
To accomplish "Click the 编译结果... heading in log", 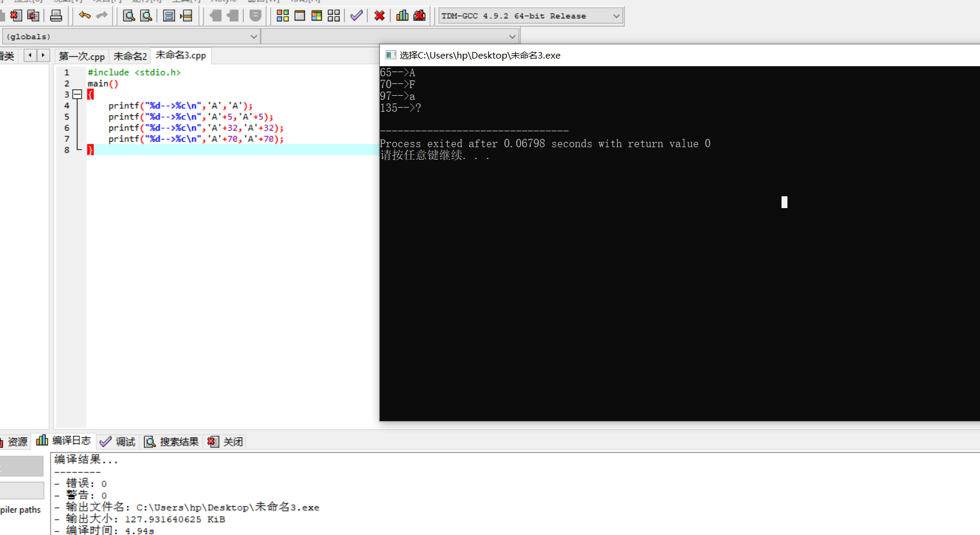I will [86, 459].
